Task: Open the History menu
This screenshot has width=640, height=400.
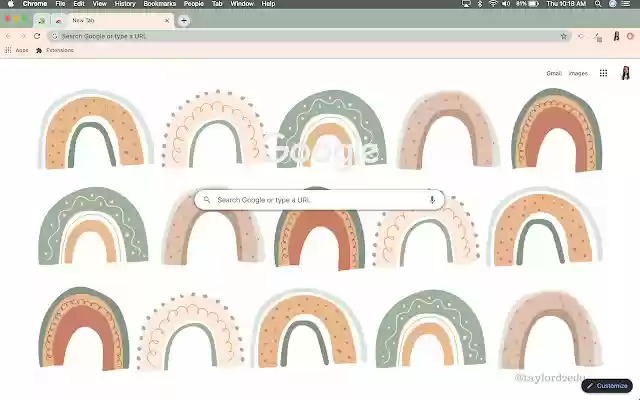Action: pos(125,4)
